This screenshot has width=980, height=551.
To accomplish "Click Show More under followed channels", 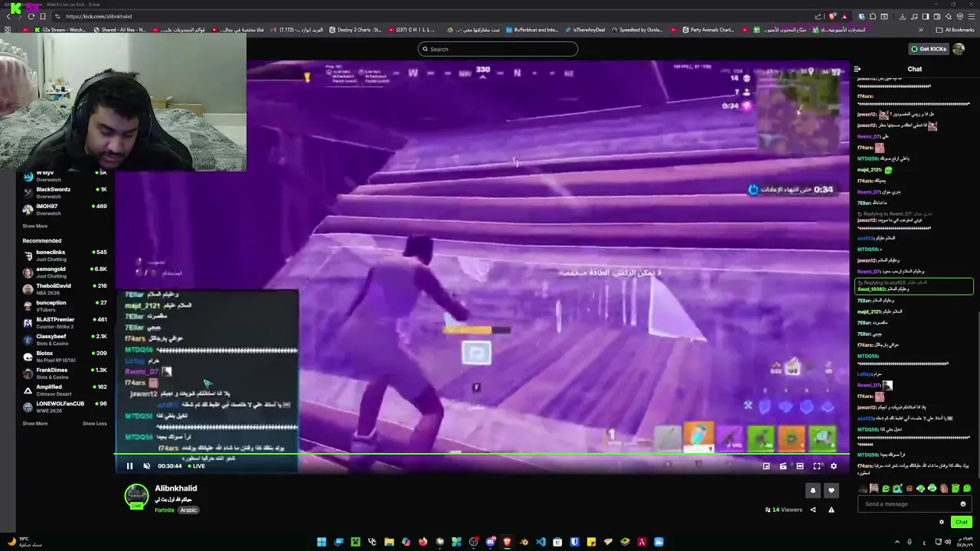I will (x=35, y=226).
